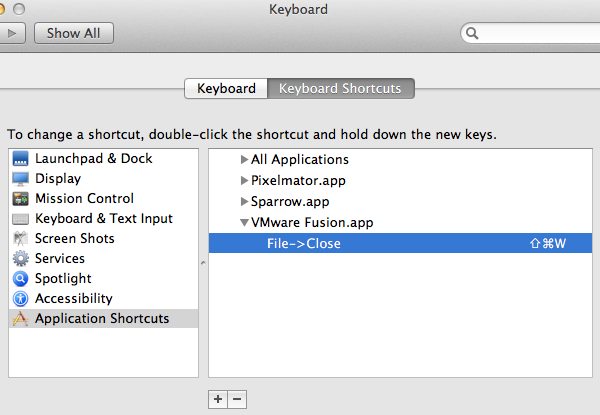Add a new shortcut with plus button
The height and width of the screenshot is (415, 600).
tap(218, 399)
